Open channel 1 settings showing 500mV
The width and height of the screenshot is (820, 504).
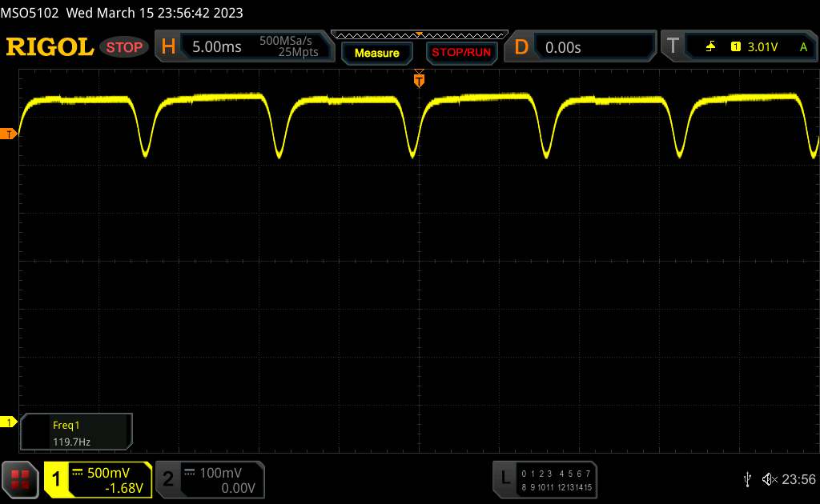point(98,480)
